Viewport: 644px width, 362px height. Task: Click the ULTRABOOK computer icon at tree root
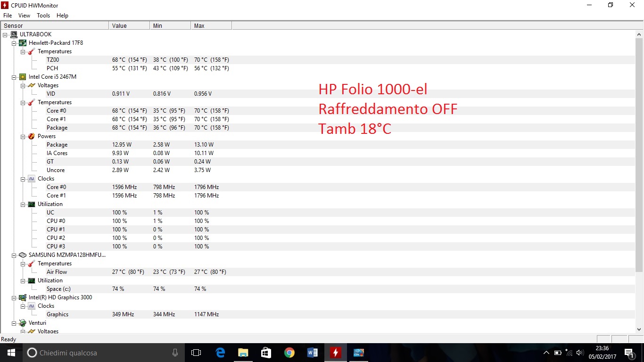[14, 34]
